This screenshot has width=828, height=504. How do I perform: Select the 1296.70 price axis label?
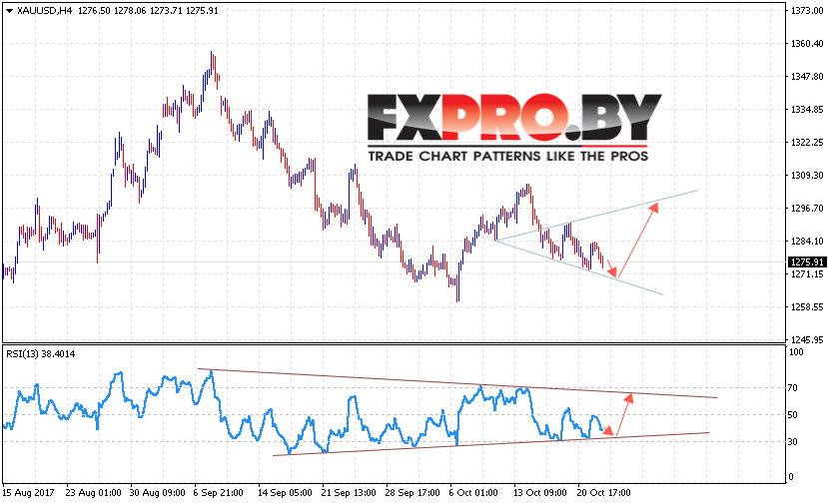click(807, 208)
